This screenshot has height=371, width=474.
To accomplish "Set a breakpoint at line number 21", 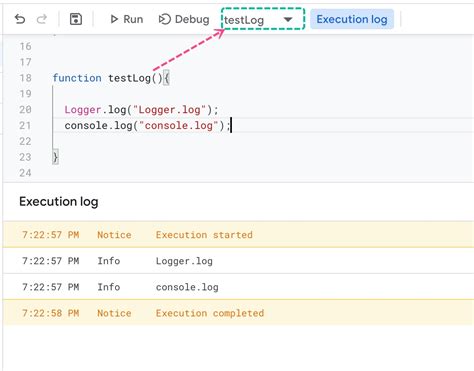I will [25, 125].
